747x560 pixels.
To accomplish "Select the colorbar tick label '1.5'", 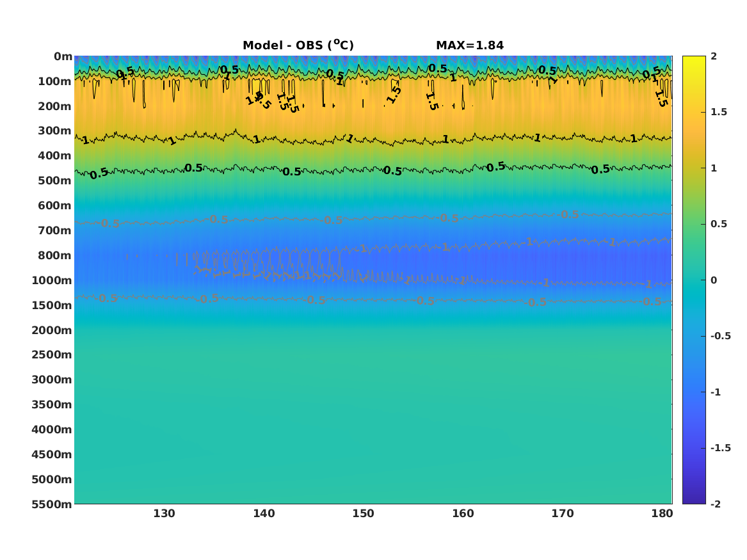I will pos(719,112).
